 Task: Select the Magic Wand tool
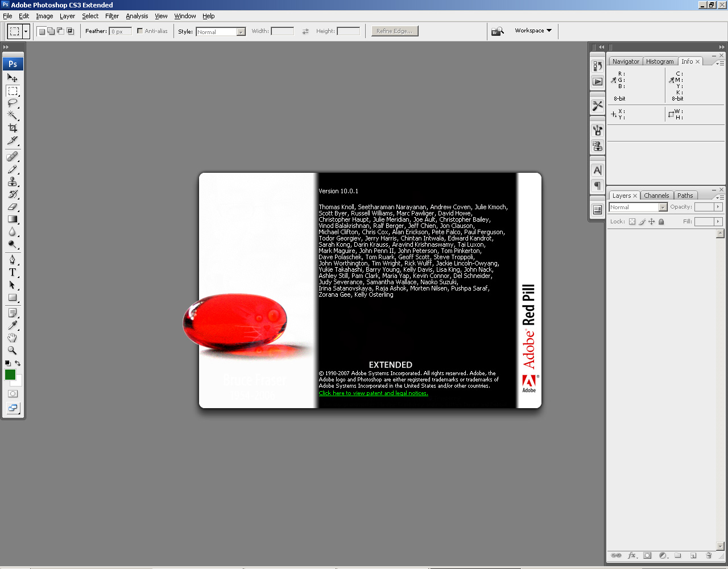[x=13, y=115]
